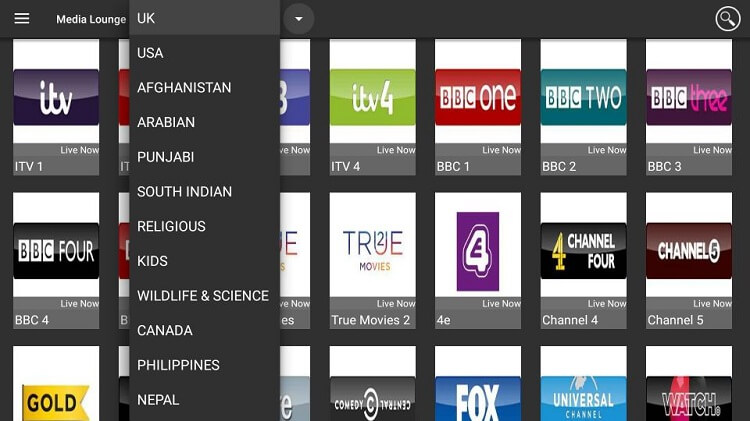Open the ITV 4 channel logo
Image resolution: width=750 pixels, height=421 pixels.
click(373, 97)
